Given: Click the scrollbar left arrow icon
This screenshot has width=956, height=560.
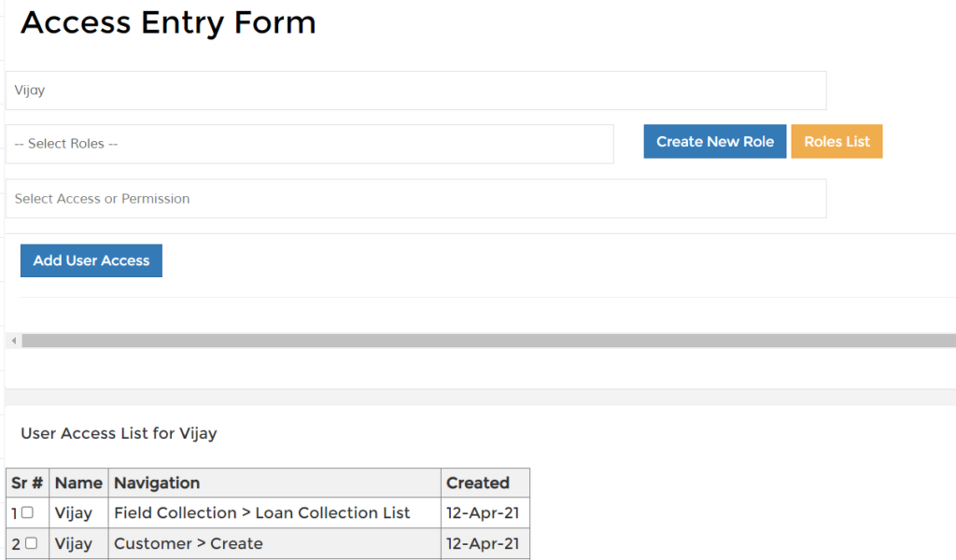Looking at the screenshot, I should point(14,341).
